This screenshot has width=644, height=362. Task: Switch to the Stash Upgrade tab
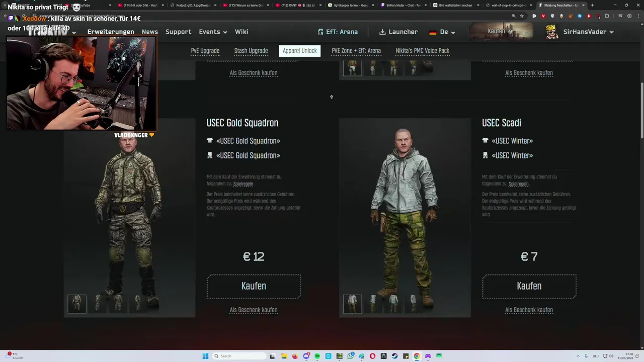pyautogui.click(x=251, y=51)
